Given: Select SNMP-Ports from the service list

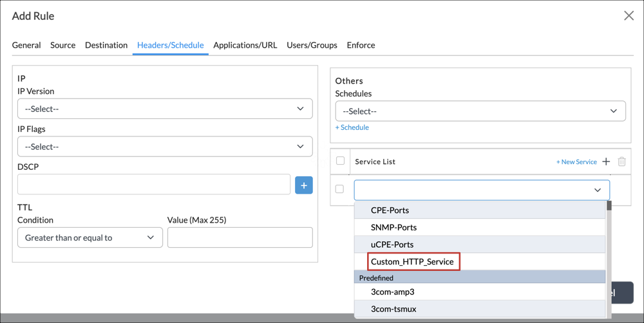Looking at the screenshot, I should click(x=480, y=227).
